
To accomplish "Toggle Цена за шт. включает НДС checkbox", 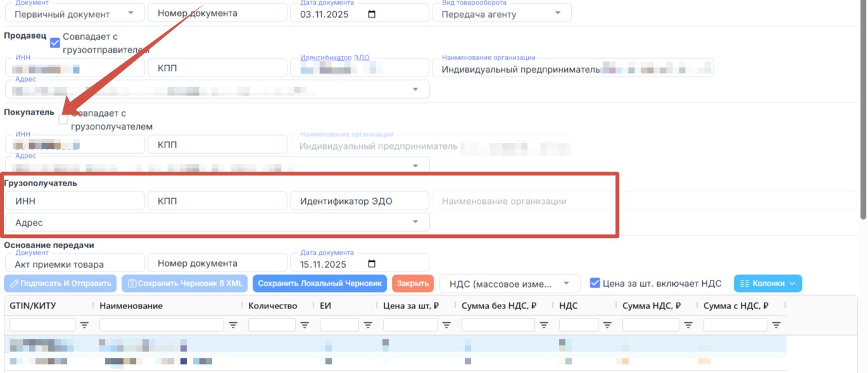I will click(594, 283).
